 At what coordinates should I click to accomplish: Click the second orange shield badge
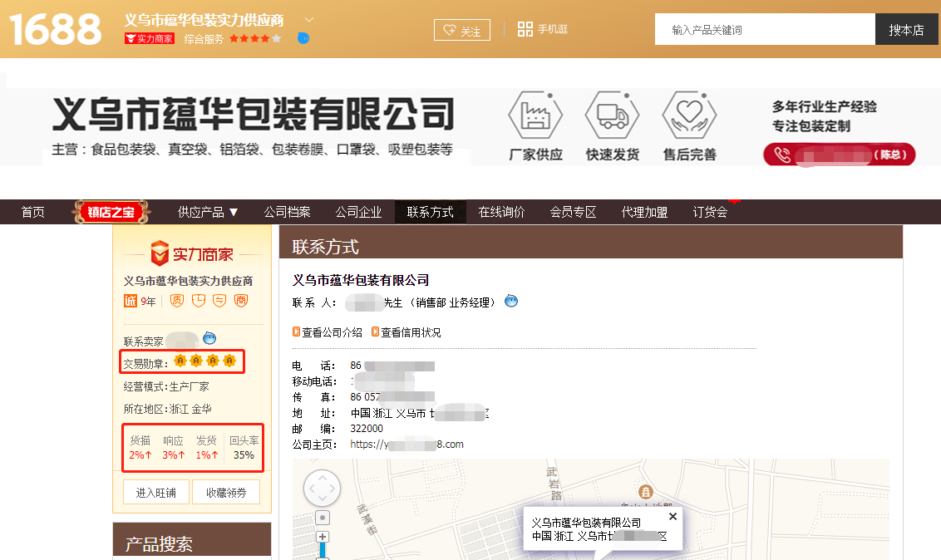199,301
